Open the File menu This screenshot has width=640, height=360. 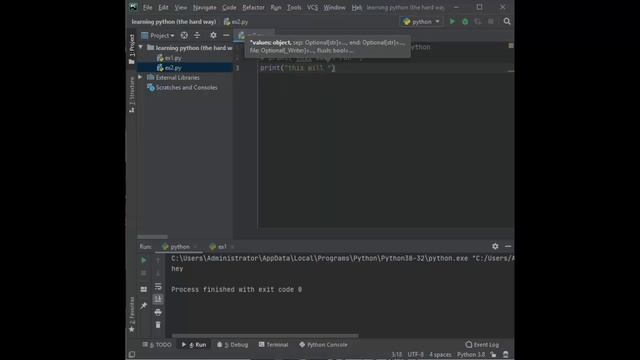(x=147, y=7)
